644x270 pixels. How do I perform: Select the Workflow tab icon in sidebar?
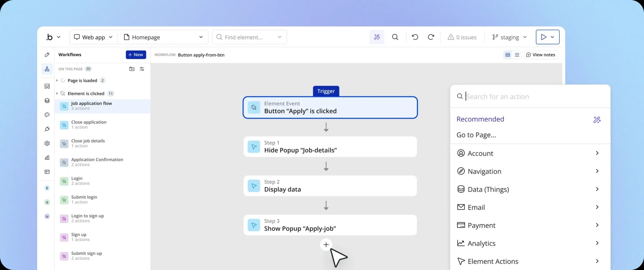pos(47,69)
